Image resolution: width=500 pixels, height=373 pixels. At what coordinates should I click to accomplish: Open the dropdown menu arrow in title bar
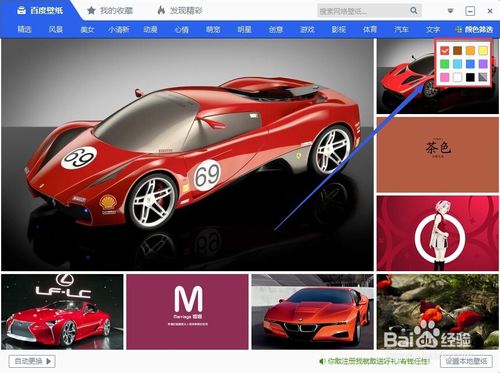(x=450, y=11)
